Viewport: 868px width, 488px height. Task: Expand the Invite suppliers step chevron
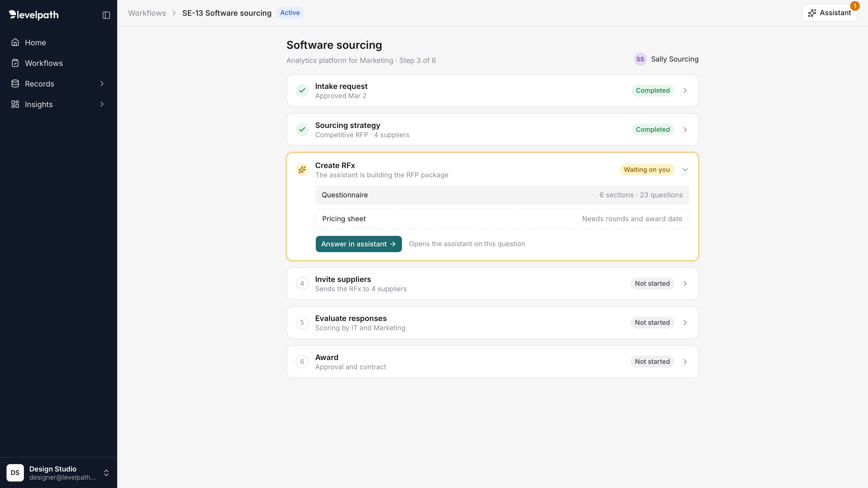tap(685, 284)
